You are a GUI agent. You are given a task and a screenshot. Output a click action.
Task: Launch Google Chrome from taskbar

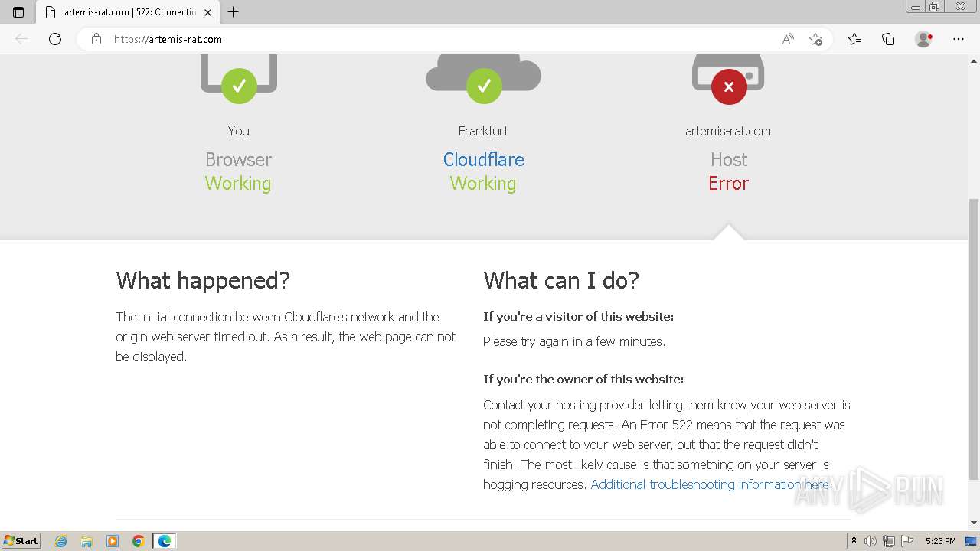coord(139,541)
